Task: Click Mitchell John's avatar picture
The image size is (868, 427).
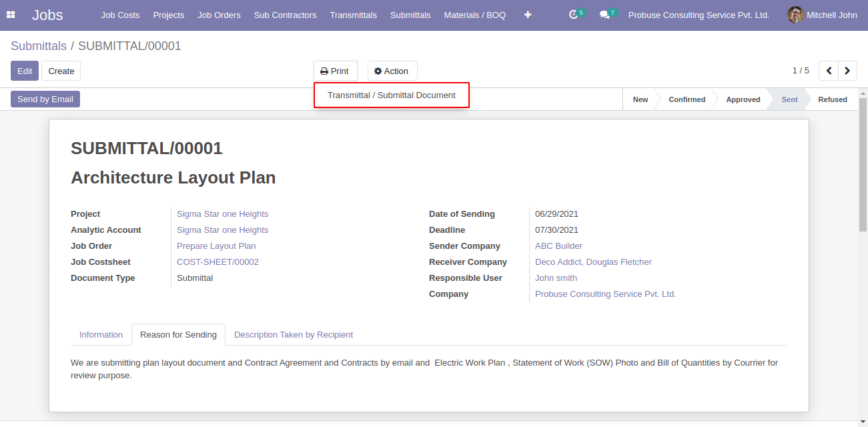Action: coord(795,15)
